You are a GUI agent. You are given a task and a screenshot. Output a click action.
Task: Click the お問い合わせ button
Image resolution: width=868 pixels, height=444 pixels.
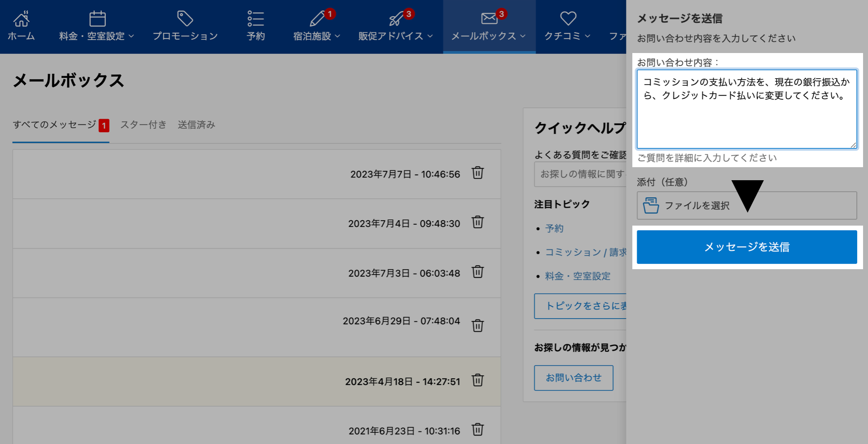click(x=573, y=378)
